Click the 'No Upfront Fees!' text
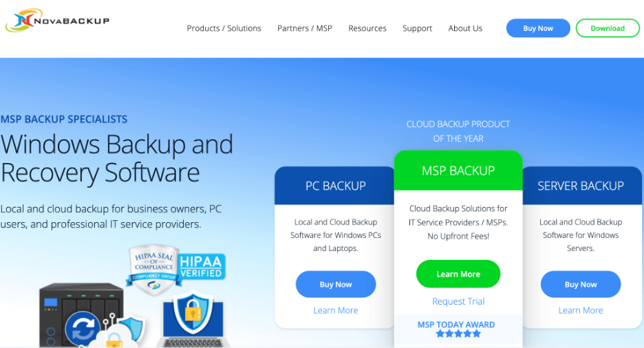 tap(458, 237)
